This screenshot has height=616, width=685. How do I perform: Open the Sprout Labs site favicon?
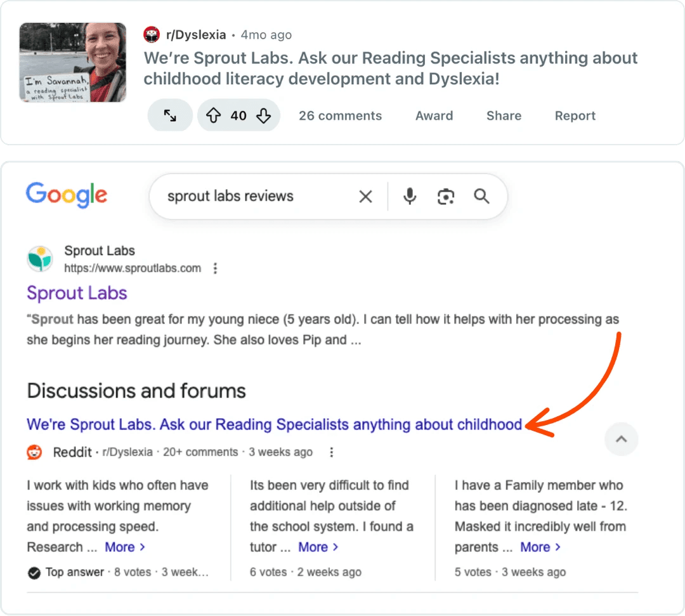[x=40, y=259]
